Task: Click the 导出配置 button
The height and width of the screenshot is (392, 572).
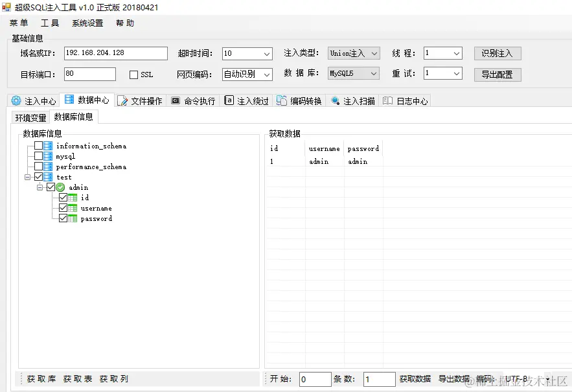Action: (x=498, y=75)
